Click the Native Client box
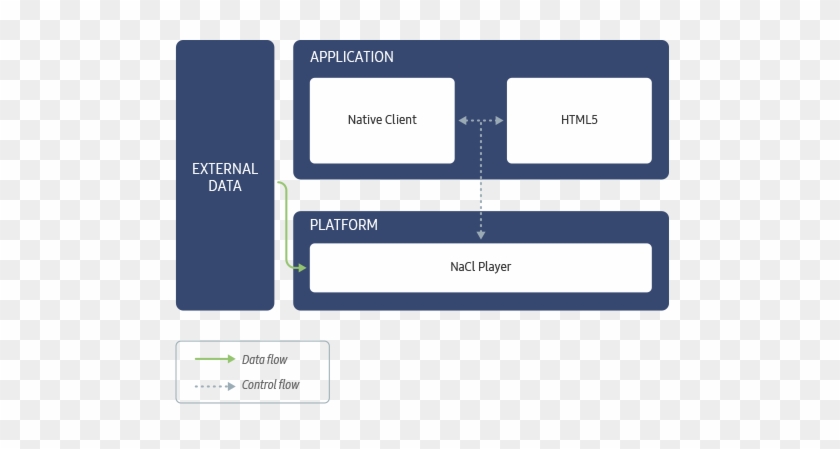The width and height of the screenshot is (840, 449). pos(382,121)
